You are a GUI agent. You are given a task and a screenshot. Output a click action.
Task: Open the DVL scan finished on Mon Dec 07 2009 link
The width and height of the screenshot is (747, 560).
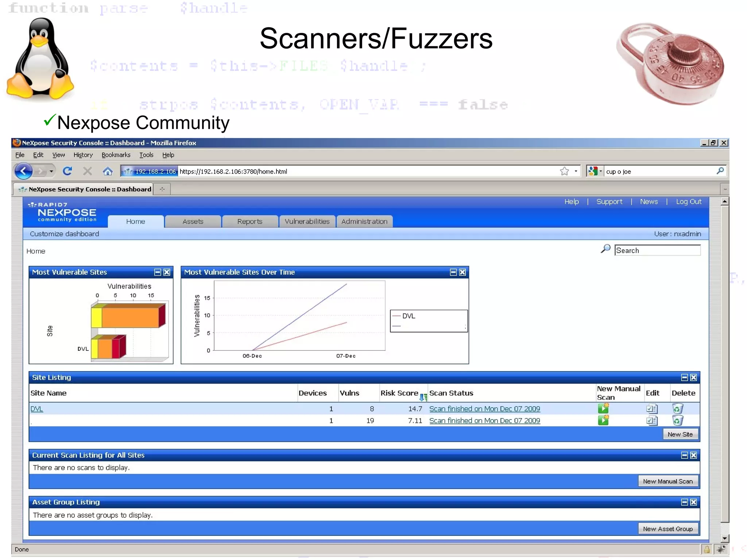(x=484, y=409)
